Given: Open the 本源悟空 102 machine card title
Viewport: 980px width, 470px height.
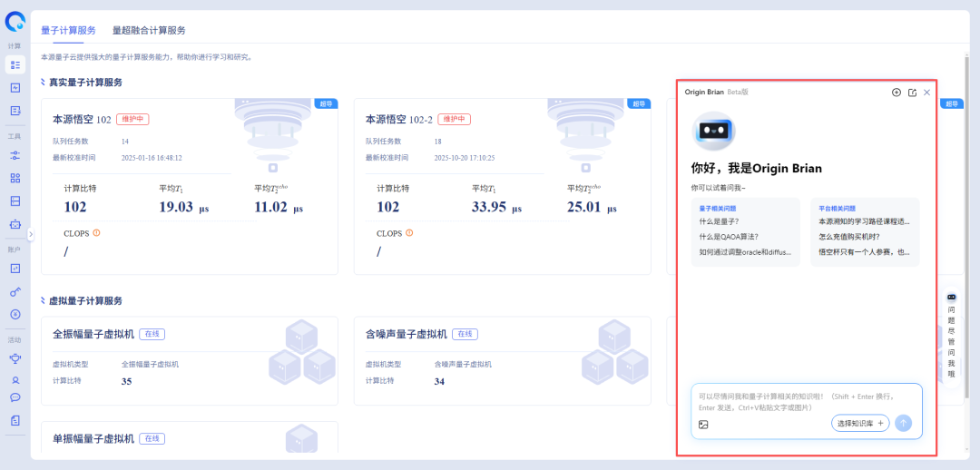Looking at the screenshot, I should (x=82, y=120).
